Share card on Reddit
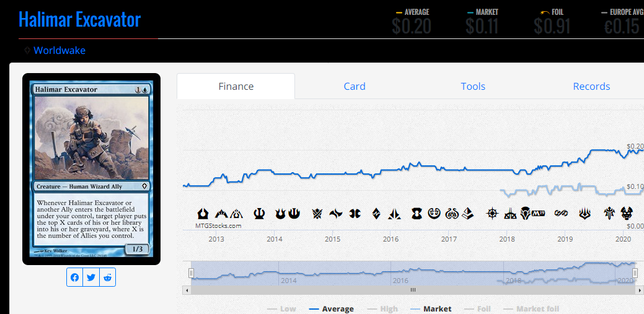The width and height of the screenshot is (644, 314). (x=108, y=277)
